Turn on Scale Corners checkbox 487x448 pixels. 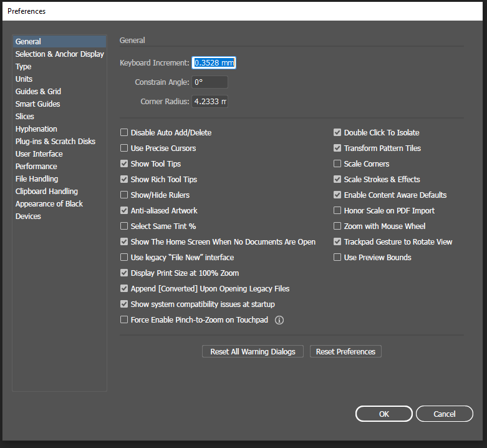(x=337, y=164)
